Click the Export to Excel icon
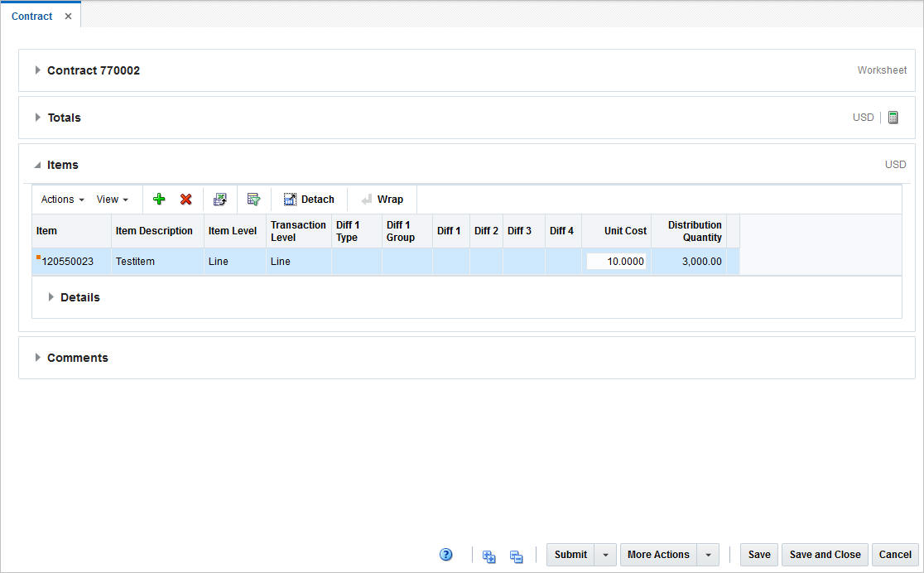Screen dimensions: 924x573 pyautogui.click(x=219, y=200)
